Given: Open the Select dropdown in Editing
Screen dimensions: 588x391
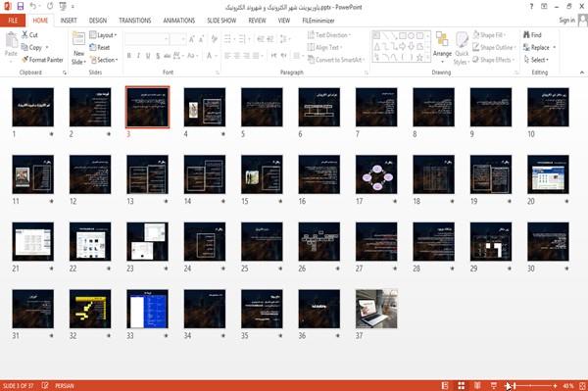Looking at the screenshot, I should 536,60.
